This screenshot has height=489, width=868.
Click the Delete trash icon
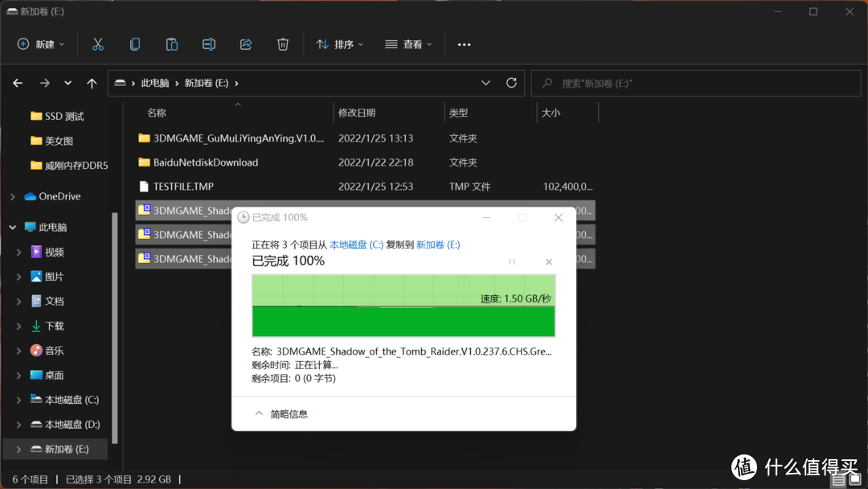283,44
